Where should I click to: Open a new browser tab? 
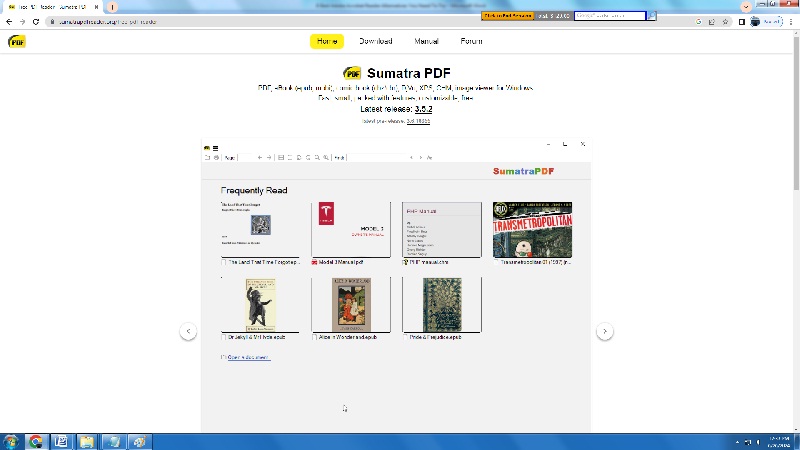click(112, 7)
